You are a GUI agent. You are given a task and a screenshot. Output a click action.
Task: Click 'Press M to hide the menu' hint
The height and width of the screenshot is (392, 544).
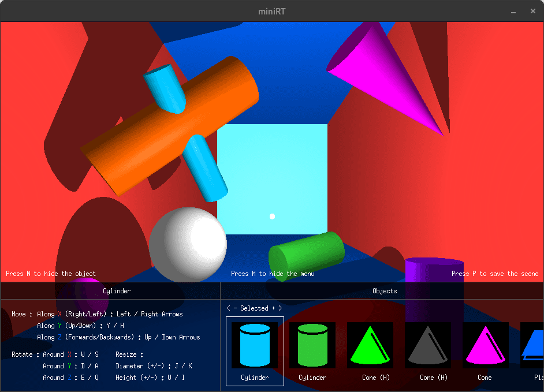[273, 274]
